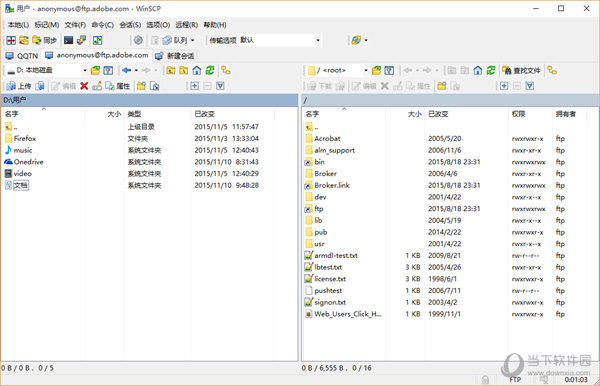Refresh the local panel
The image size is (600, 386).
click(210, 70)
